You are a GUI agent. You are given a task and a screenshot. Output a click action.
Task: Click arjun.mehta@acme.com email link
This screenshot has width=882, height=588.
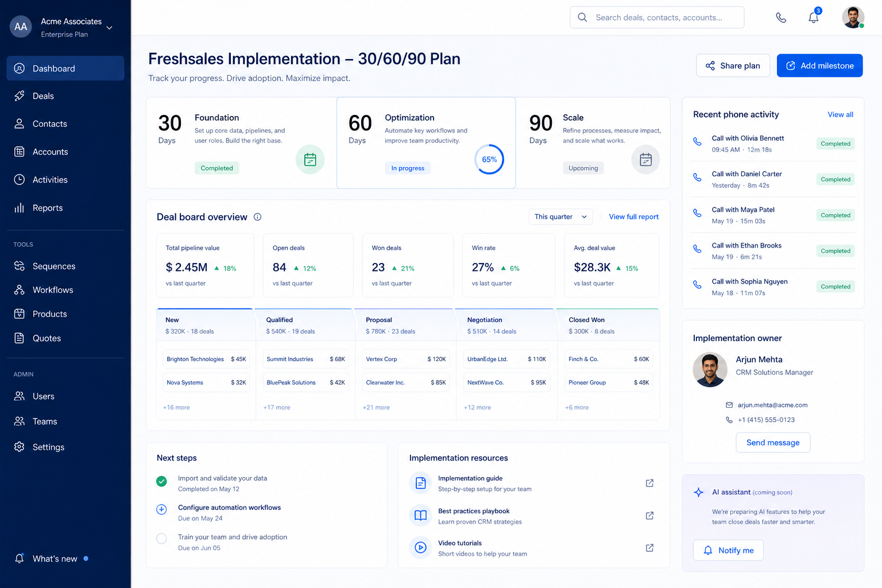point(772,405)
